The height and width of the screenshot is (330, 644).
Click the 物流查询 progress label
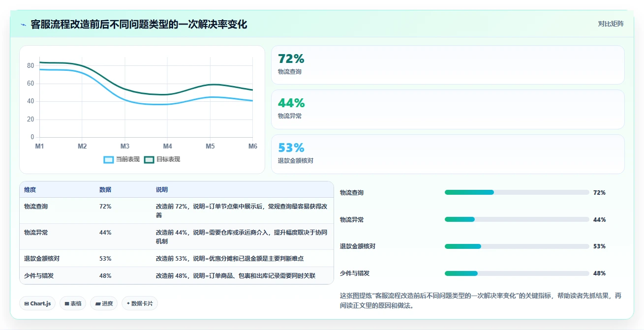(x=352, y=192)
